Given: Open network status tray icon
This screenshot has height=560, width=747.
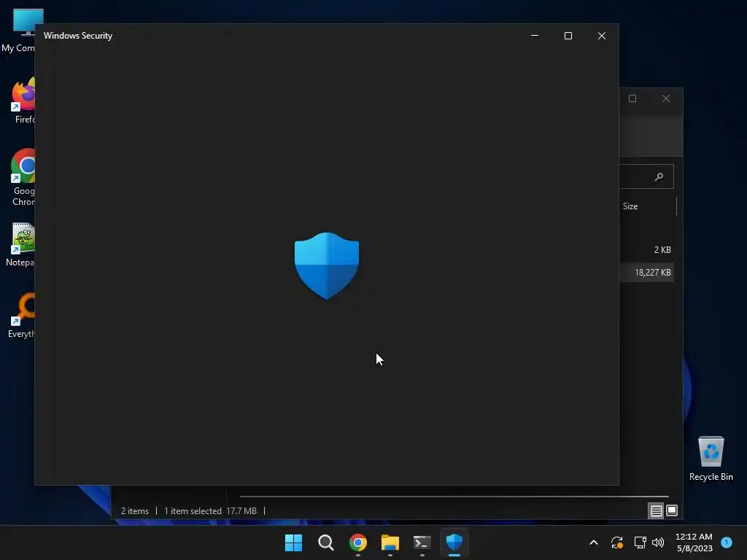Looking at the screenshot, I should click(x=640, y=542).
